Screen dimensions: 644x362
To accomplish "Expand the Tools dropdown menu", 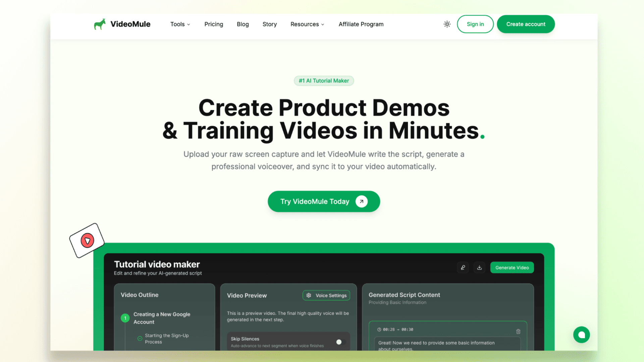I will [x=180, y=24].
